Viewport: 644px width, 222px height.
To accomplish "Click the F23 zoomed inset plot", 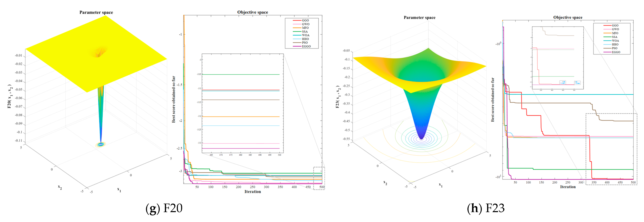I will 558,58.
